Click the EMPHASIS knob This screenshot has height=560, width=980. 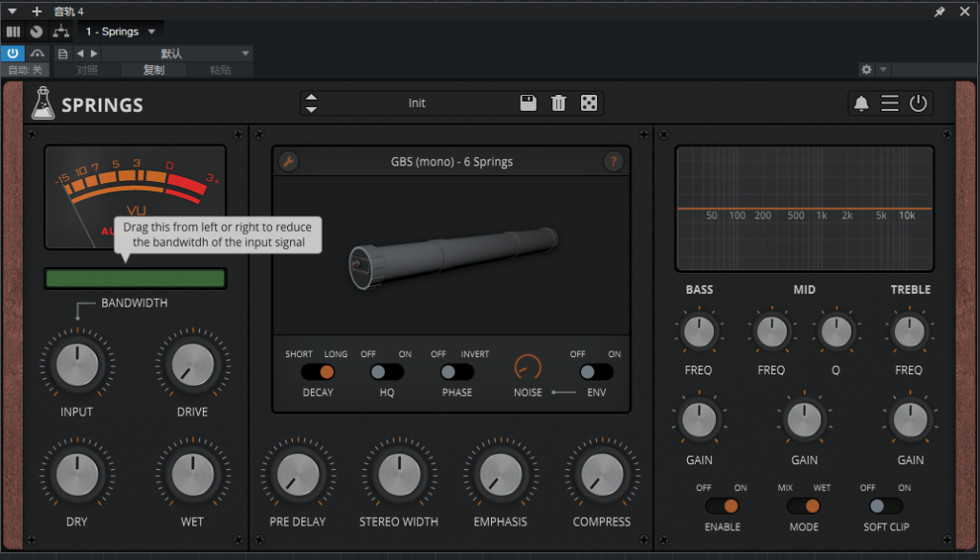coord(501,475)
